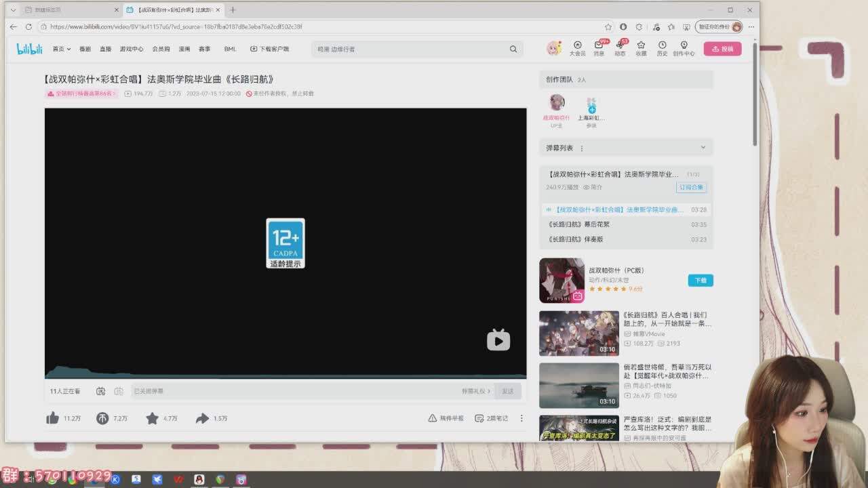Click the 发送 send button

pos(508,391)
